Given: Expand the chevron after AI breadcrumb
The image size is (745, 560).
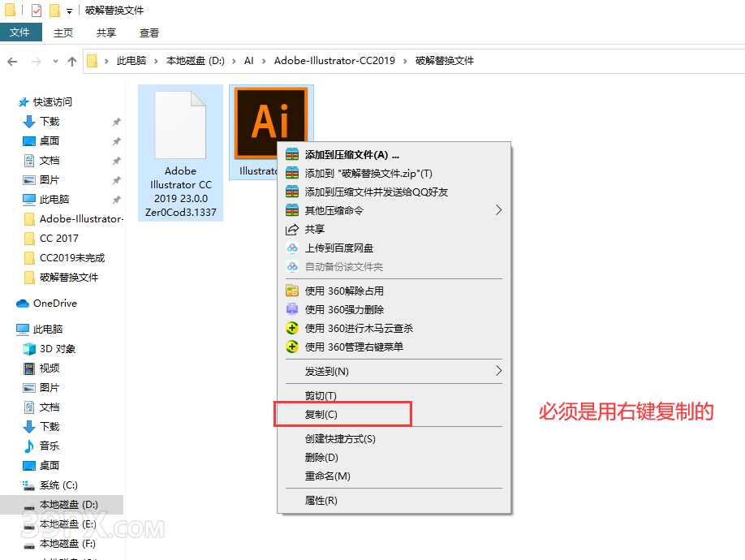Looking at the screenshot, I should (265, 61).
